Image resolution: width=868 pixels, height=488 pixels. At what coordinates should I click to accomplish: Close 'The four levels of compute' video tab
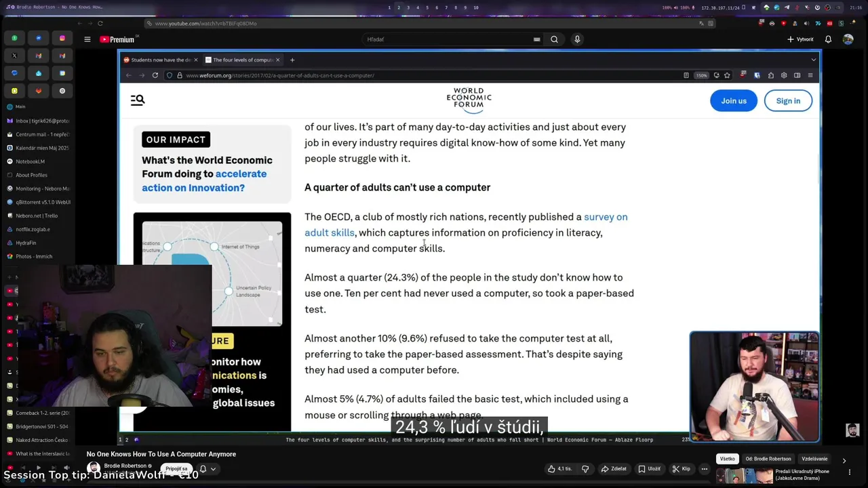pyautogui.click(x=277, y=60)
